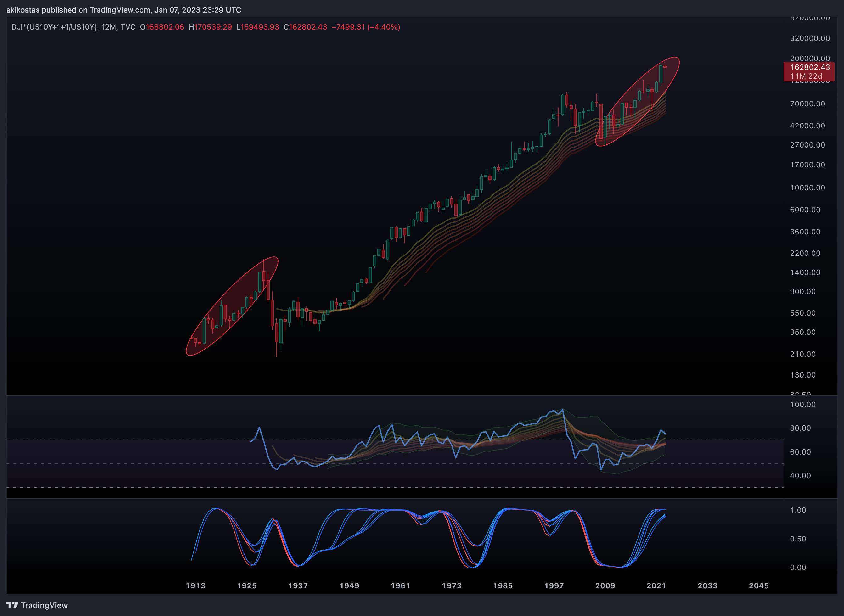Click the open value 168802.06
This screenshot has width=844, height=616.
(165, 27)
